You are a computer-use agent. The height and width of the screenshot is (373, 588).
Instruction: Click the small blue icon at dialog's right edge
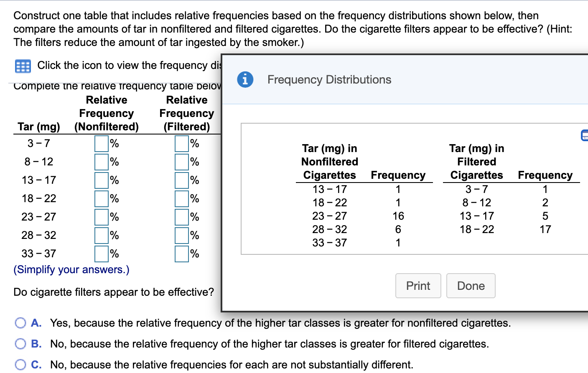coord(585,135)
